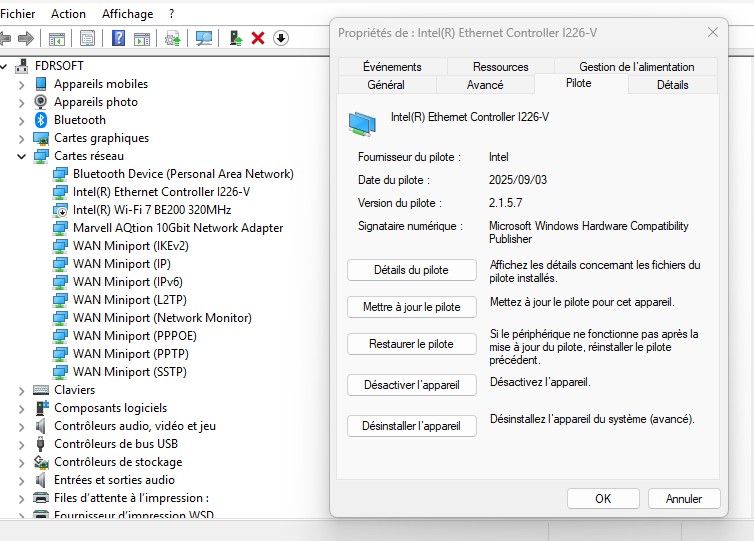Click the blue Help toolbar icon
The width and height of the screenshot is (754, 541).
coord(118,38)
